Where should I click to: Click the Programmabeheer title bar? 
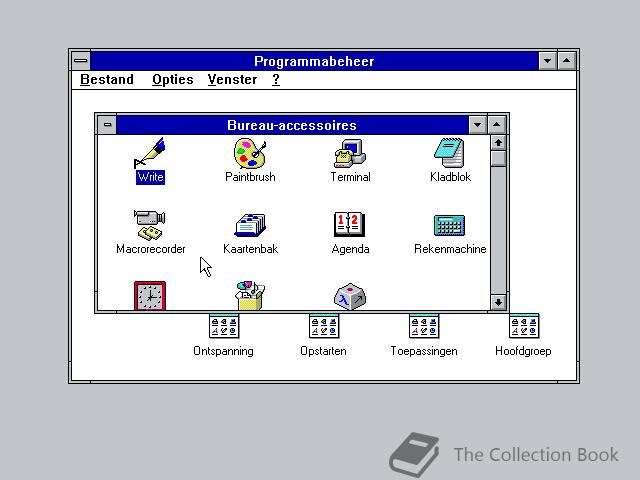314,61
